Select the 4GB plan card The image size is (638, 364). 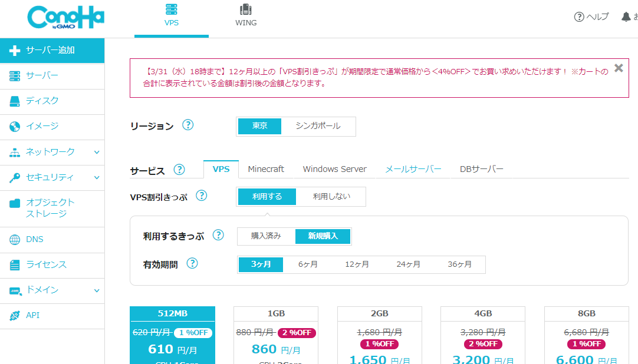click(x=483, y=335)
